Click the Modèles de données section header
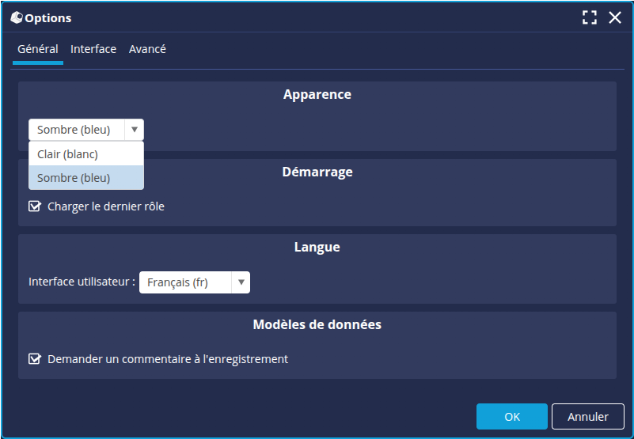The image size is (634, 439). [316, 324]
